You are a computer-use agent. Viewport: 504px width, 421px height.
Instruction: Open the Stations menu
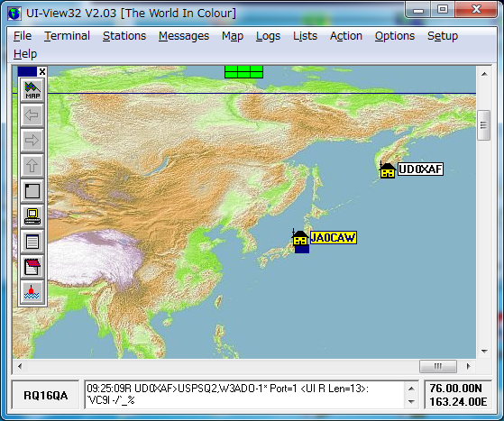[124, 36]
